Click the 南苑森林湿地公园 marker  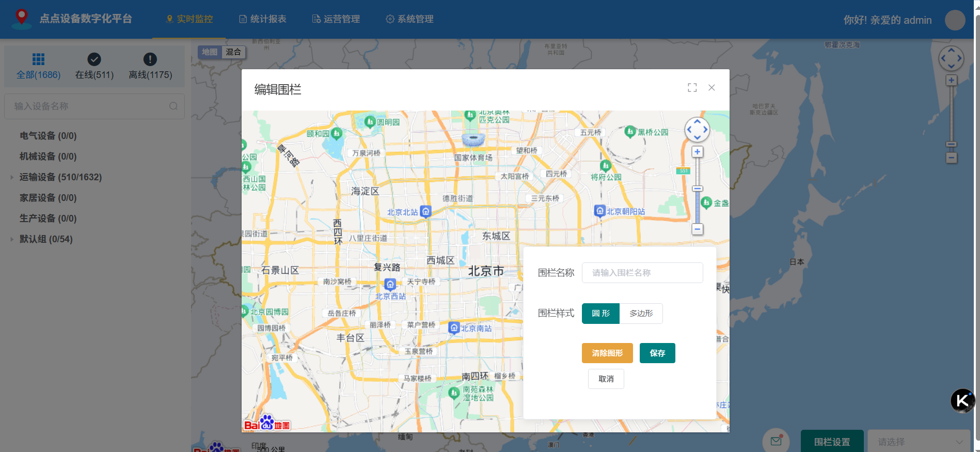click(454, 393)
